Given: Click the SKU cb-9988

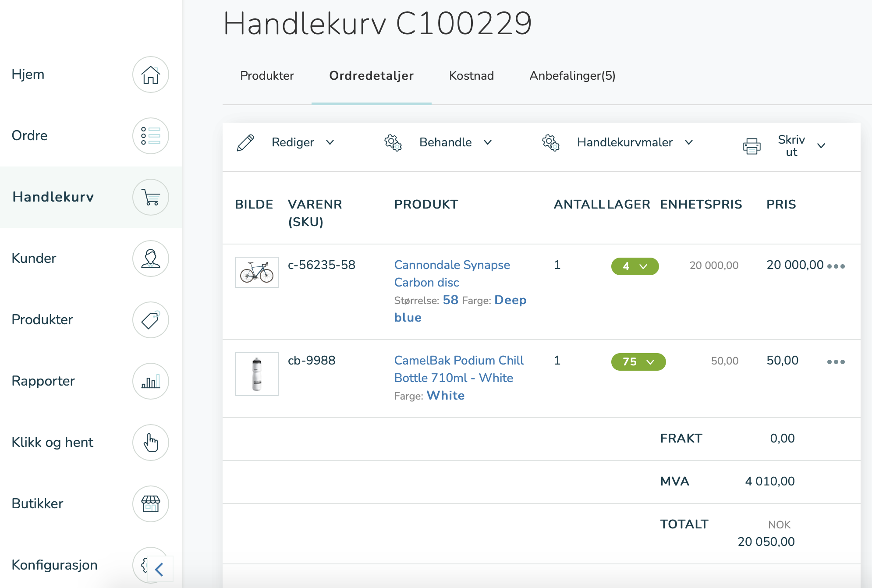Looking at the screenshot, I should 312,361.
